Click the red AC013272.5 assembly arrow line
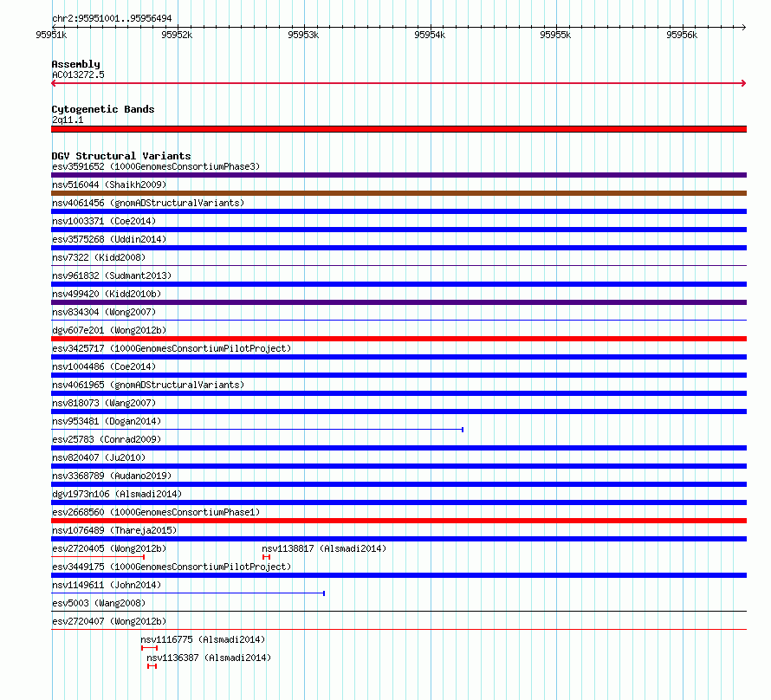 [398, 83]
